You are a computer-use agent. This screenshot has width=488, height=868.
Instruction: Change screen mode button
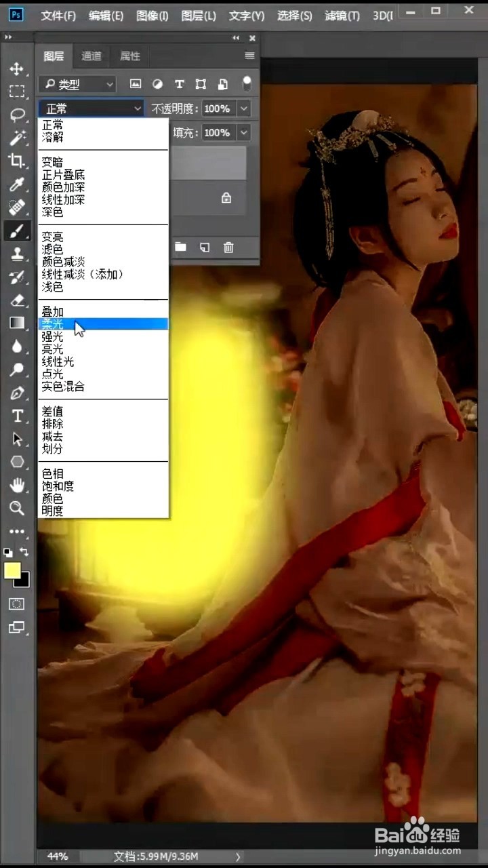click(x=17, y=627)
